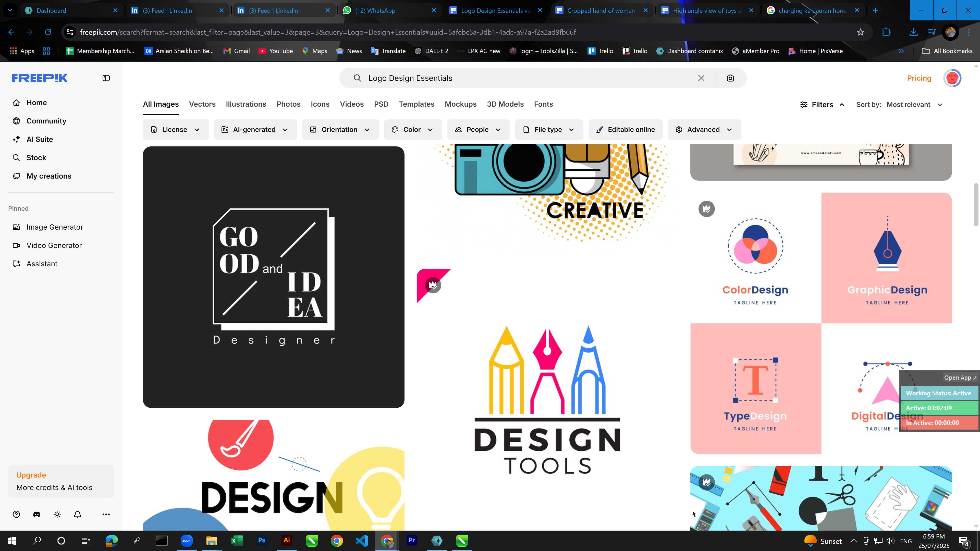Open the Help question mark icon
Screen dimensions: 980x551
[x=16, y=514]
